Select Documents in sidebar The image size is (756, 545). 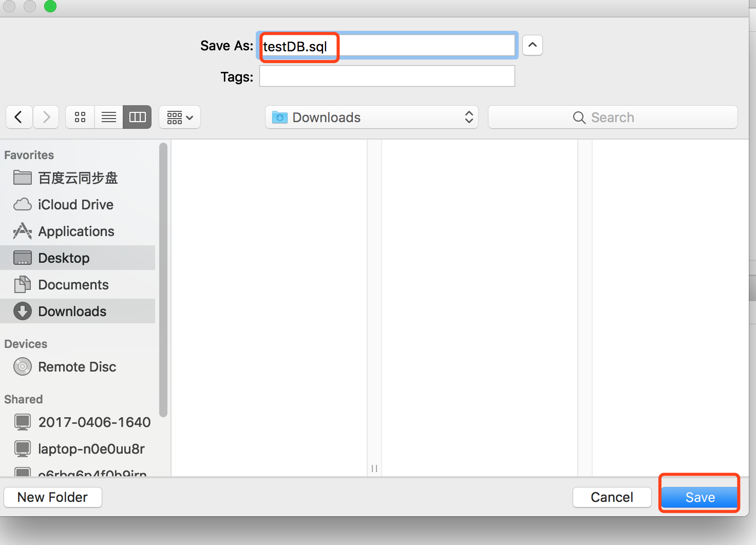(x=78, y=285)
